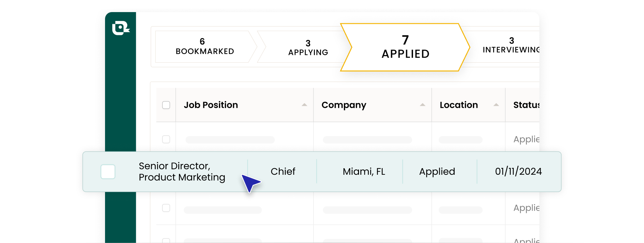Click the app logo icon in the sidebar
The width and height of the screenshot is (644, 243).
click(x=121, y=28)
